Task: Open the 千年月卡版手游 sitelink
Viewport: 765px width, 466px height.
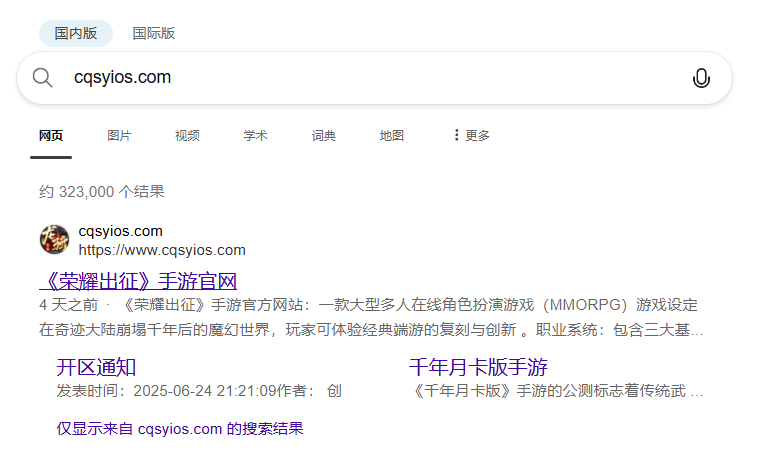Action: tap(478, 366)
